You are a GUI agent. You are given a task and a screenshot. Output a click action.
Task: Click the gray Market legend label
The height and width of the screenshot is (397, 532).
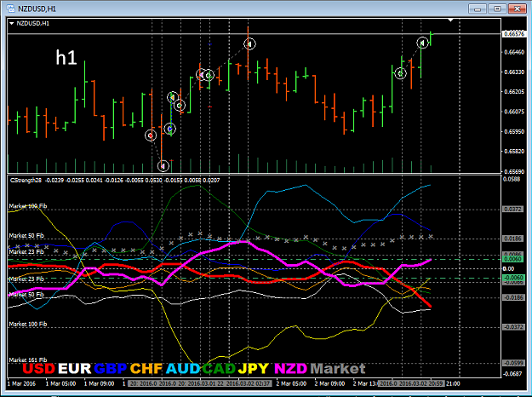coord(338,369)
